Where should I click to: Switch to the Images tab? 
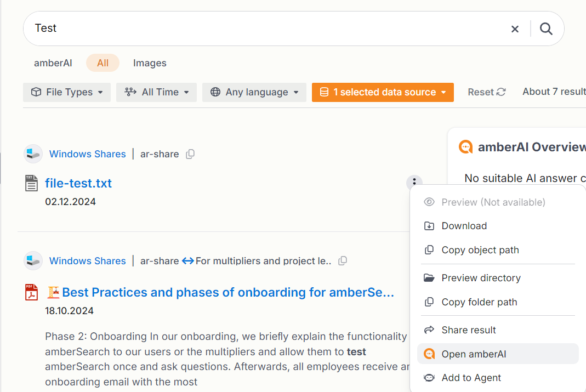[x=150, y=63]
